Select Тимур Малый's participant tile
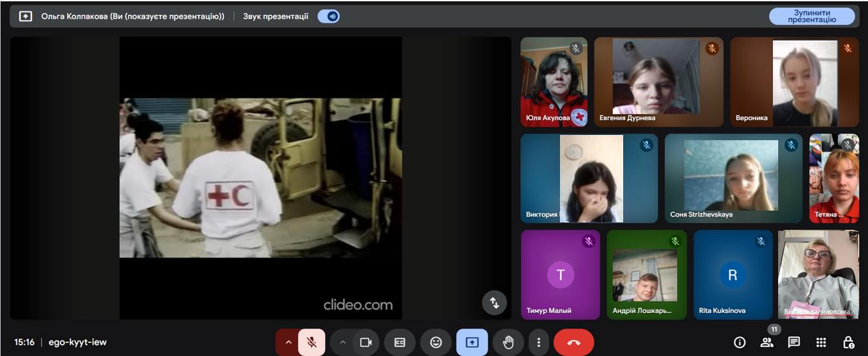Image resolution: width=868 pixels, height=356 pixels. [x=560, y=274]
